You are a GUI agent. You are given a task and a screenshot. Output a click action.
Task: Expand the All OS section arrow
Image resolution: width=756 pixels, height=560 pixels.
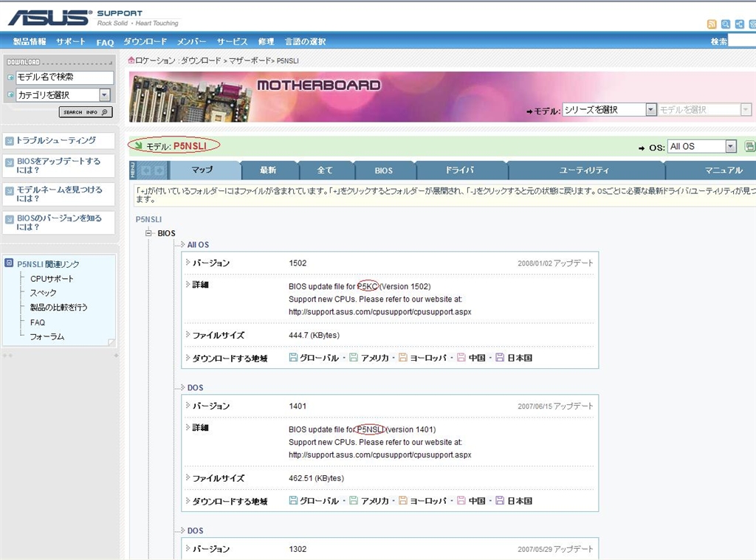coord(183,244)
